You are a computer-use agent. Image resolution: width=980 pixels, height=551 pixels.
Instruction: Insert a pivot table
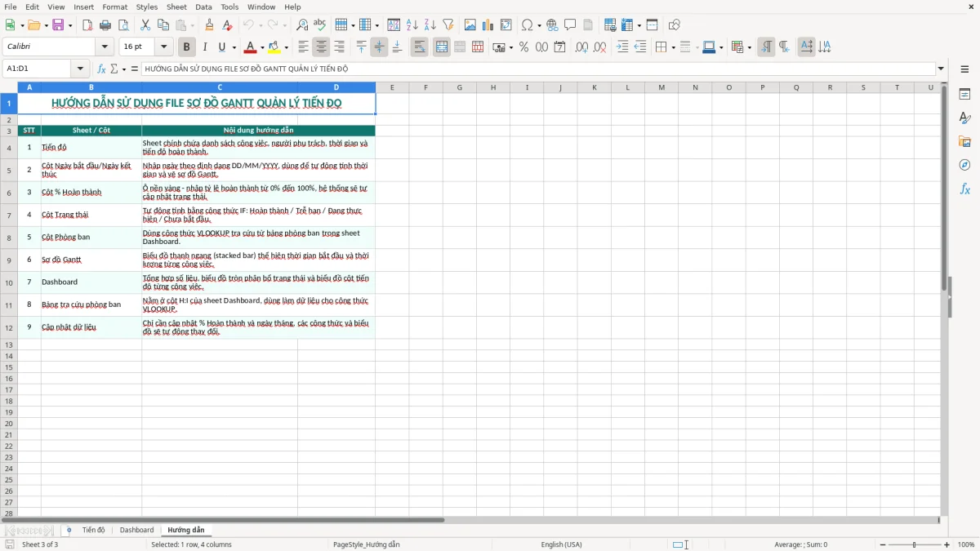pyautogui.click(x=506, y=25)
